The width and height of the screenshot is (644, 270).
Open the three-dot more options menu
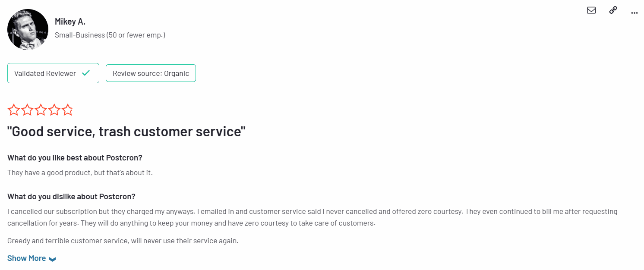(634, 13)
